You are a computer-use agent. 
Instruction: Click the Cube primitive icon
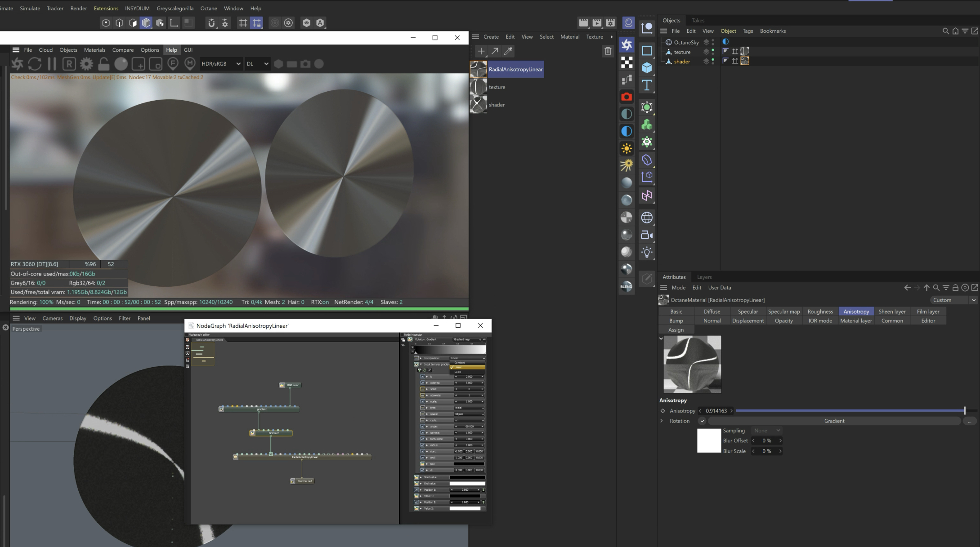(x=647, y=68)
